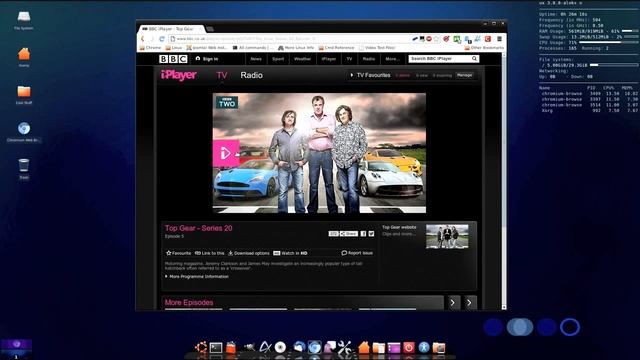
Task: Click the Ubuntu logo icon in the dock
Action: (x=200, y=347)
